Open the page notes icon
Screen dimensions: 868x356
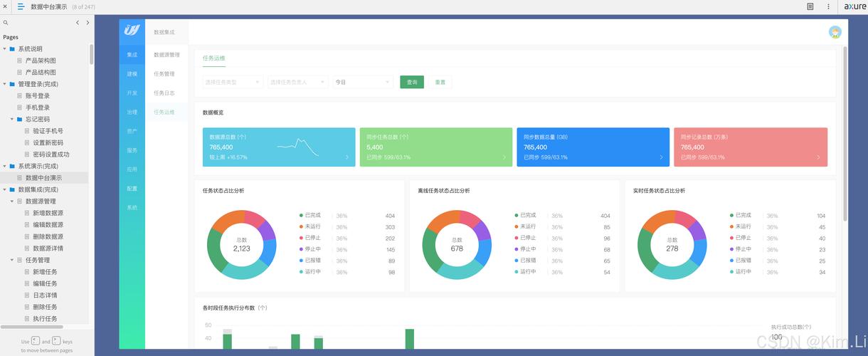click(x=810, y=6)
